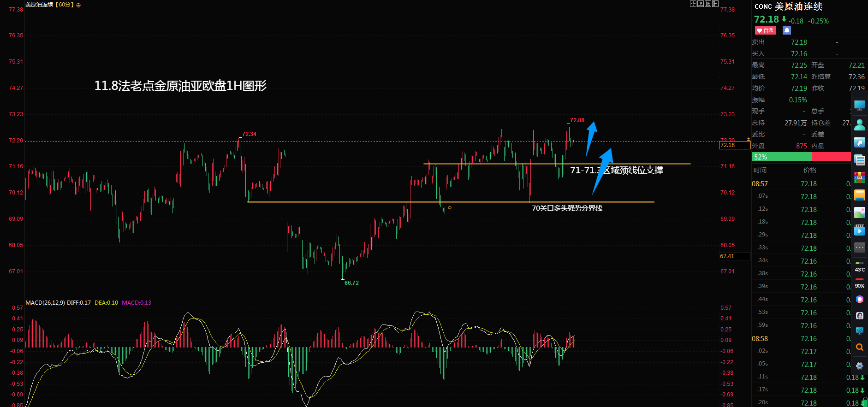The width and height of the screenshot is (868, 407).
Task: Click the CONC 美原油连续 instrument title
Action: [x=788, y=6]
